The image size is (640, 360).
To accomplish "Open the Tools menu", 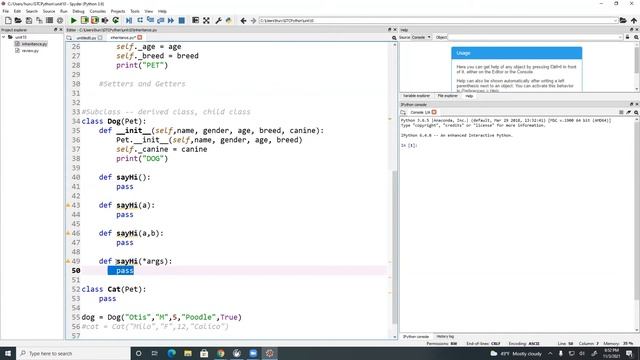I will pyautogui.click(x=135, y=11).
